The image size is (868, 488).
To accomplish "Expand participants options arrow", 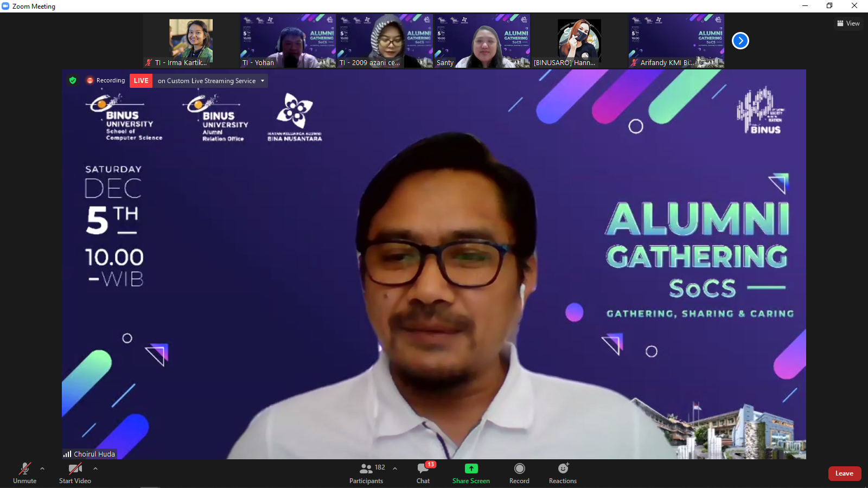I will pyautogui.click(x=395, y=468).
